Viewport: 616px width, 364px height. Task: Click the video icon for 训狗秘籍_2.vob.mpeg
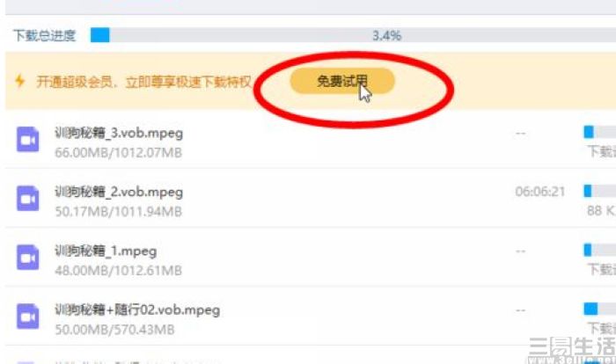27,199
